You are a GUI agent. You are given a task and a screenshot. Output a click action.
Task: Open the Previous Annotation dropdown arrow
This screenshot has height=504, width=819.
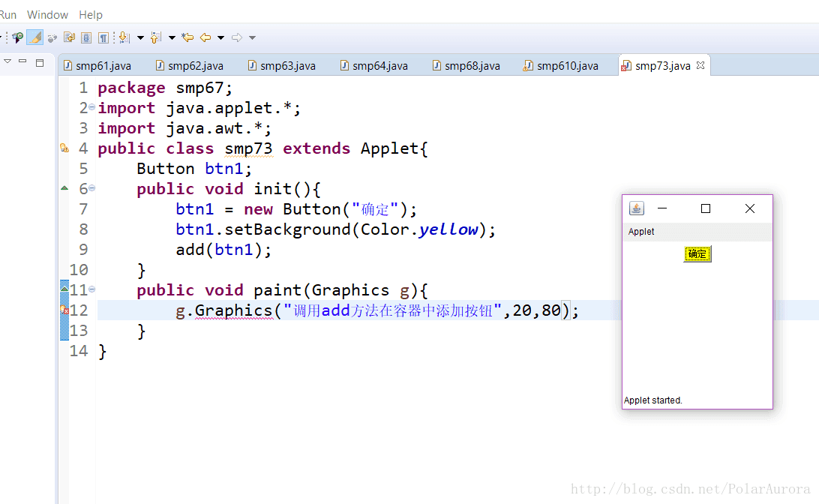point(172,37)
